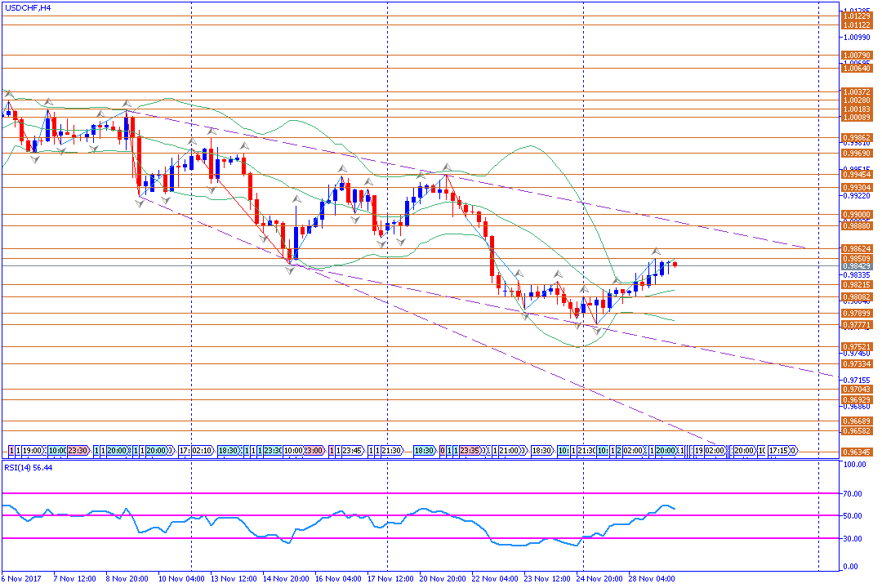Screen dimensions: 882x588
Task: Click the 0.99862 price level label
Action: [857, 138]
